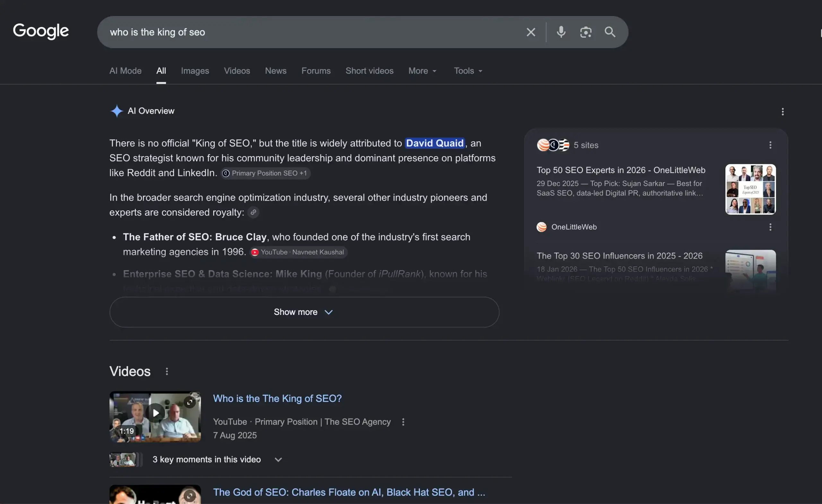Click the OneLittleWeb favicon icon
This screenshot has height=504, width=822.
tap(541, 227)
